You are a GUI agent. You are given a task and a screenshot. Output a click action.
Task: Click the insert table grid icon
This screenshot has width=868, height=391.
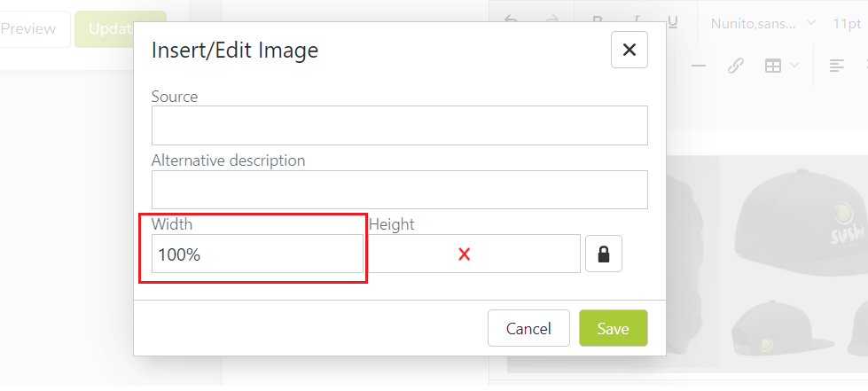point(773,66)
